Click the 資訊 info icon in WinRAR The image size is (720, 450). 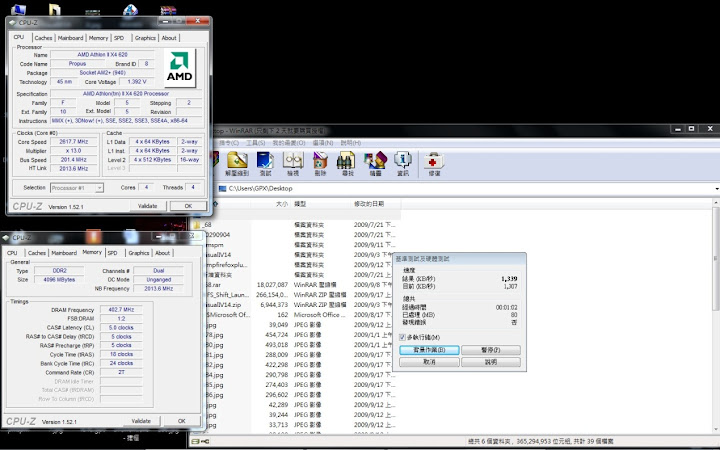click(403, 163)
